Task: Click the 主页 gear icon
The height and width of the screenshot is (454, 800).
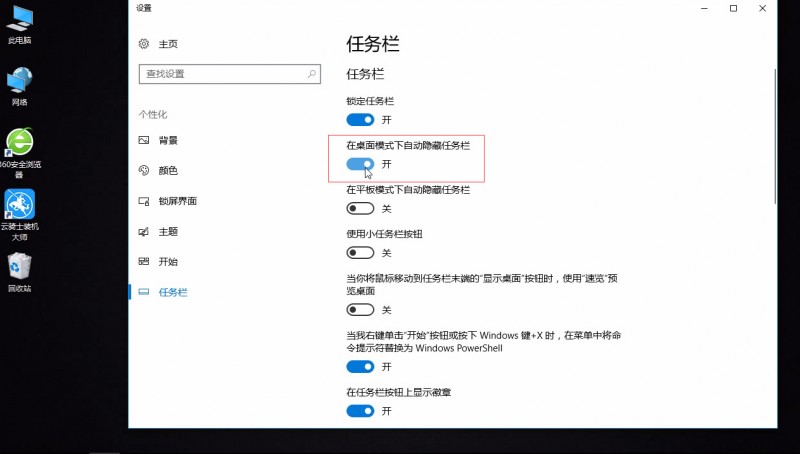Action: pyautogui.click(x=144, y=44)
